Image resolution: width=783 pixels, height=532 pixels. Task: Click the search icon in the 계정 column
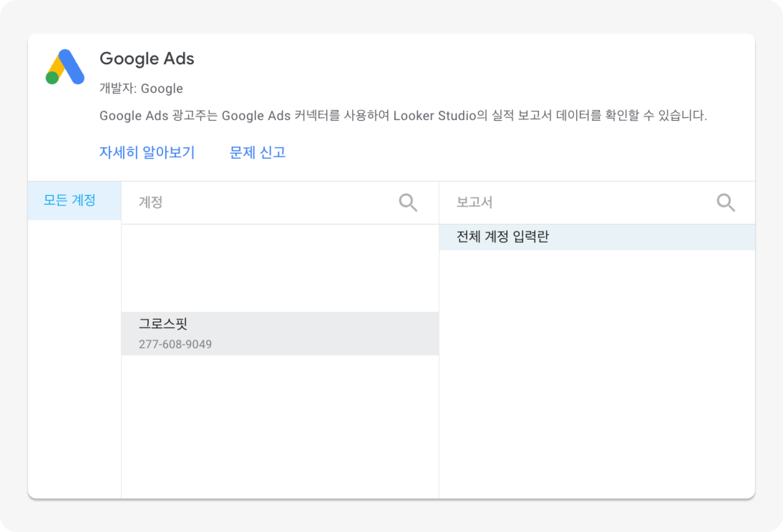pyautogui.click(x=408, y=202)
